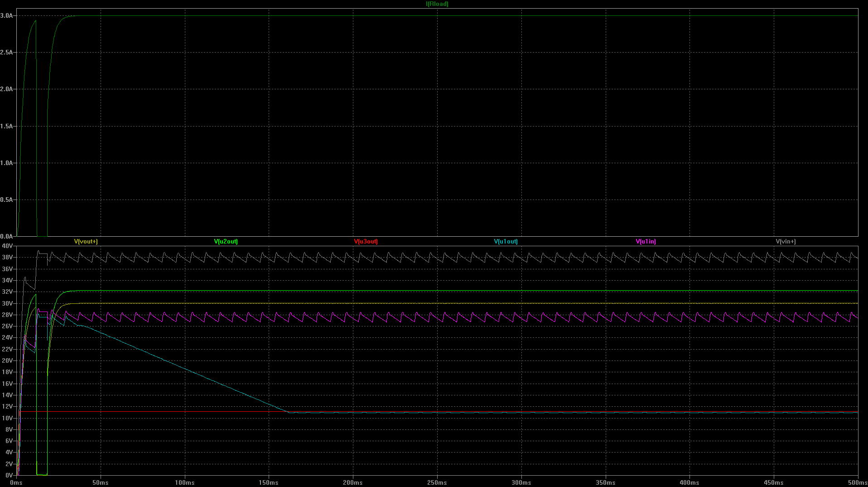Screen dimensions: 868x487
Task: Click the V(u1in) trace label
Action: coord(646,242)
